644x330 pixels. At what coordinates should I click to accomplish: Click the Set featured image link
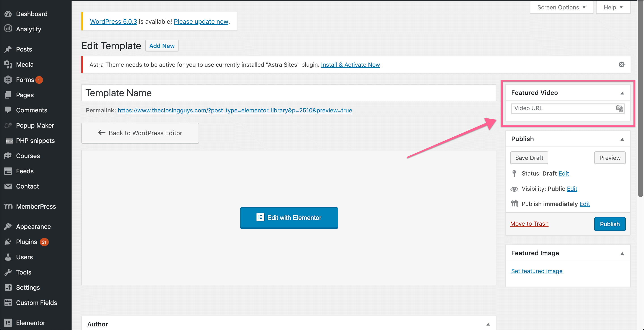[x=536, y=271]
